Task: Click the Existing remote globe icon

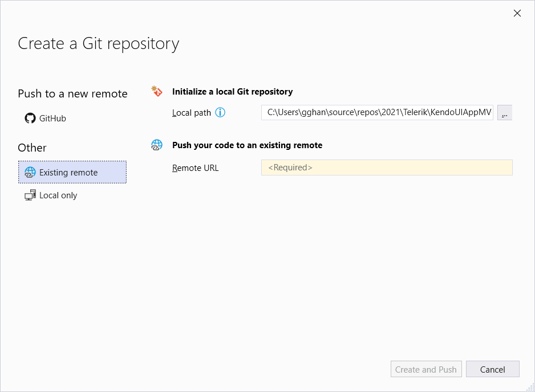Action: (x=30, y=172)
